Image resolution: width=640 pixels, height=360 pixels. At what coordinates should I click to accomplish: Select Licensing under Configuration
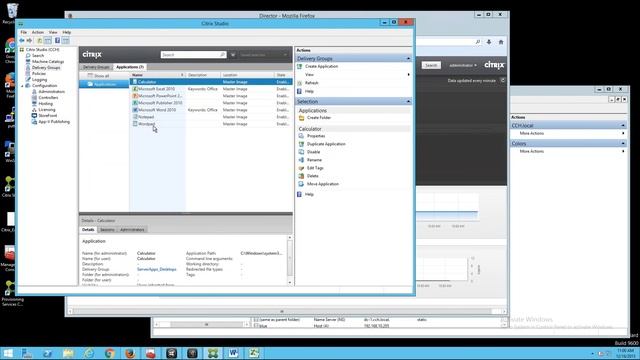(x=47, y=110)
